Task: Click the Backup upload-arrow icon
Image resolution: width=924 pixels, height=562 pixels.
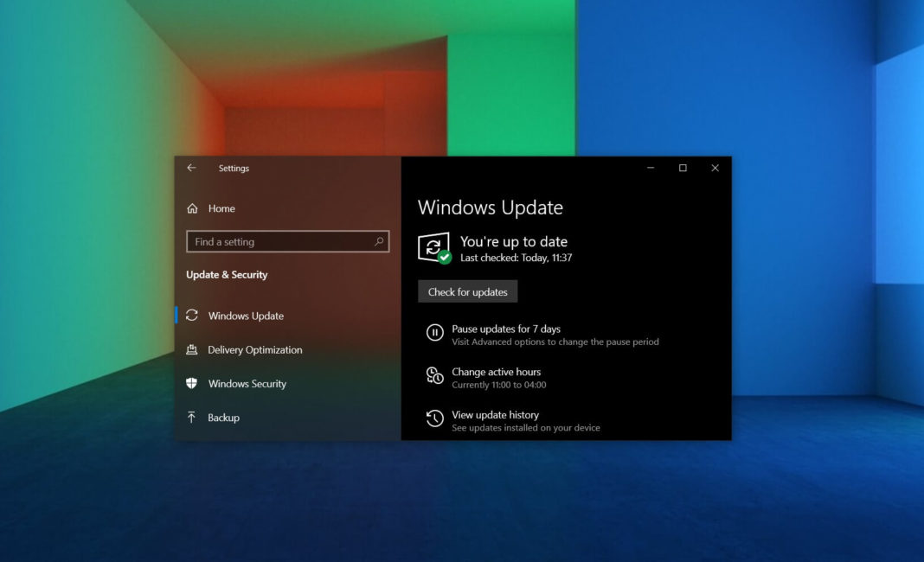Action: click(x=192, y=418)
